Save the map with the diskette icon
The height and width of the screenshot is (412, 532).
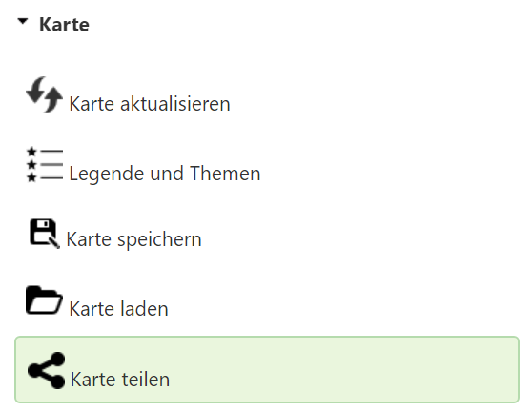(x=45, y=234)
